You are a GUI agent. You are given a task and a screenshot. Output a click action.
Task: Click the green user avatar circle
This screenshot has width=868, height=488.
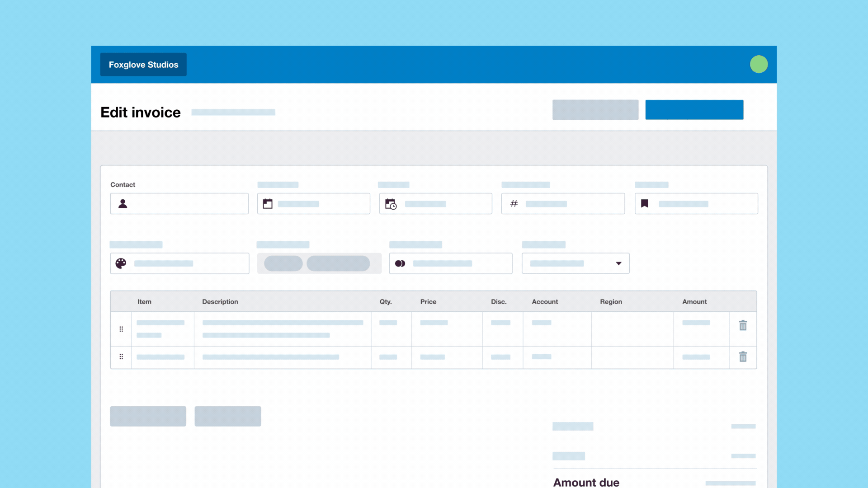click(x=759, y=64)
